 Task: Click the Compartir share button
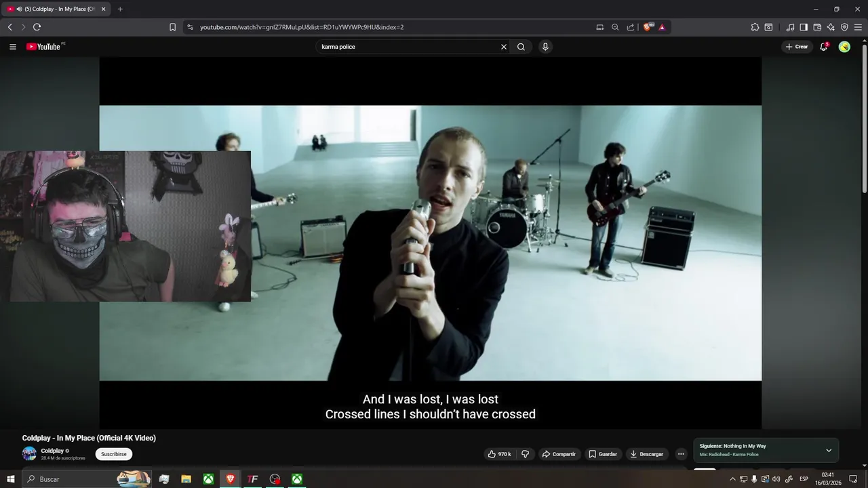tap(559, 454)
